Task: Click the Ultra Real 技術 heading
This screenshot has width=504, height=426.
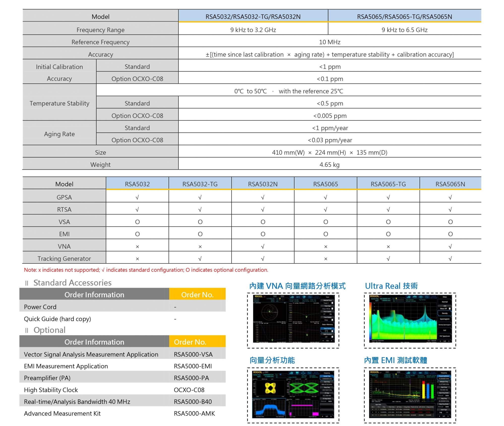Action: 391,286
